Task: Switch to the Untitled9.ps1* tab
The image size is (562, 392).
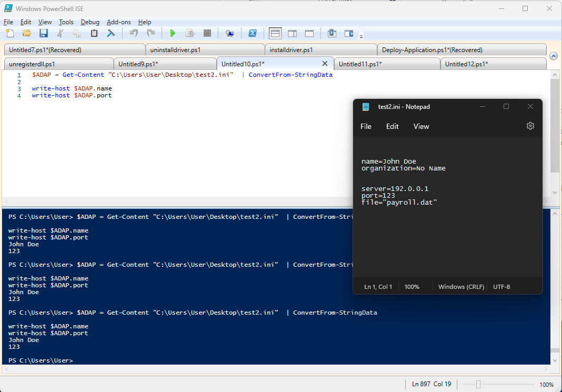Action: point(165,64)
